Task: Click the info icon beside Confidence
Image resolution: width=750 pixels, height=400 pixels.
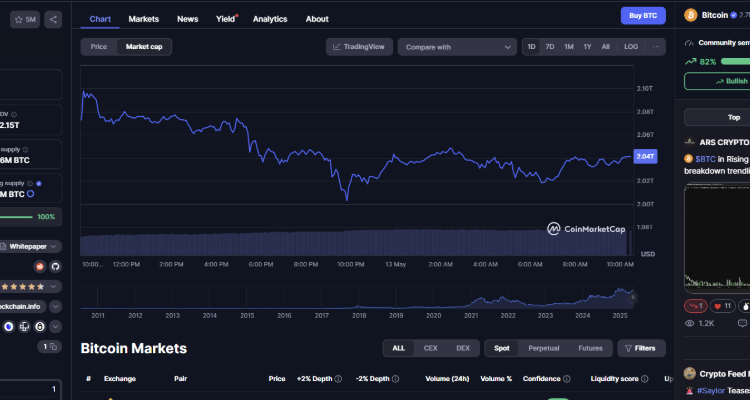Action: click(567, 379)
